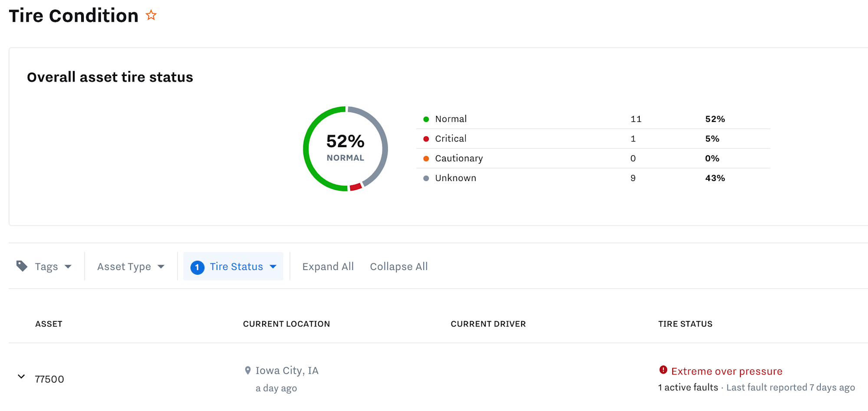Sort by the Asset column header
The height and width of the screenshot is (411, 868).
point(49,324)
